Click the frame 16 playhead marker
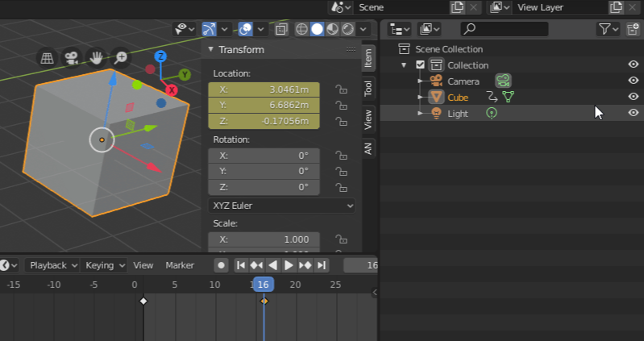 coord(264,285)
